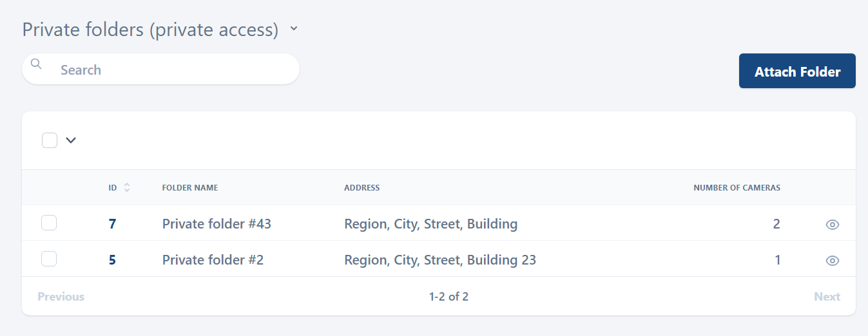View details of Private folder #43 via eye icon

click(832, 225)
